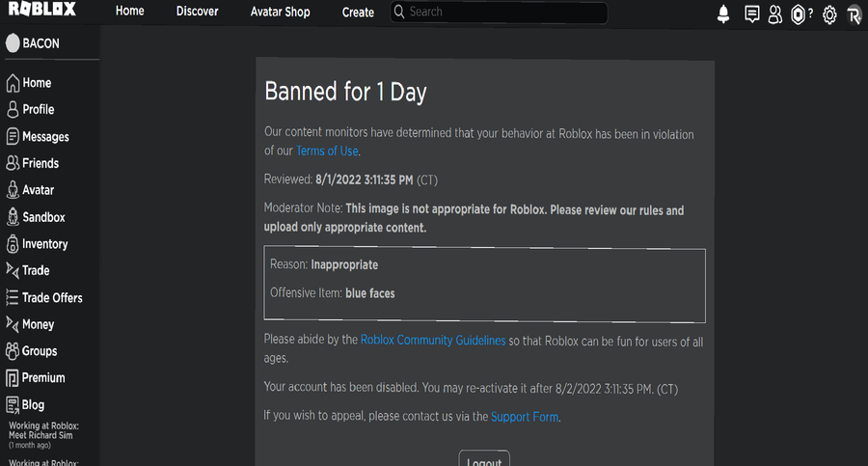This screenshot has height=466, width=868.
Task: Open the notifications bell icon
Action: click(723, 14)
